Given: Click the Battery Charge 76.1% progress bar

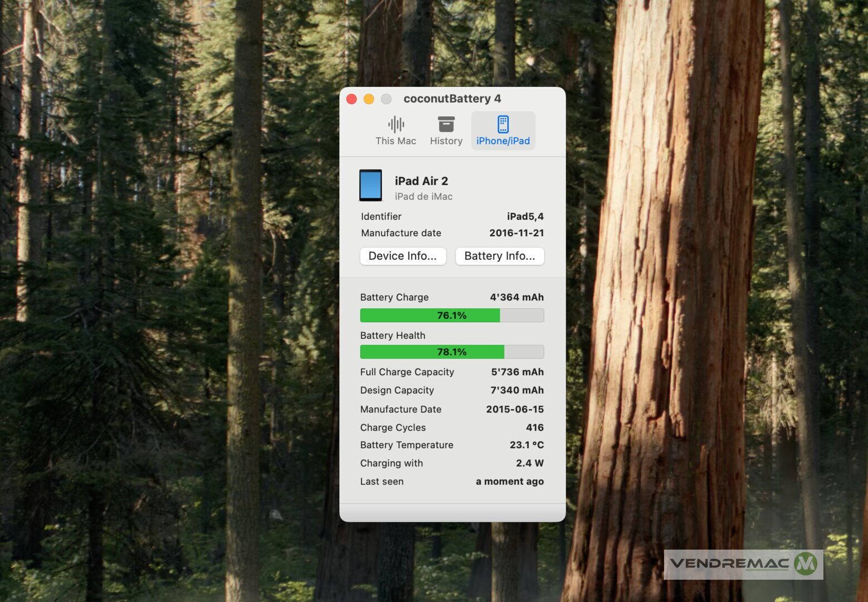Looking at the screenshot, I should (452, 315).
